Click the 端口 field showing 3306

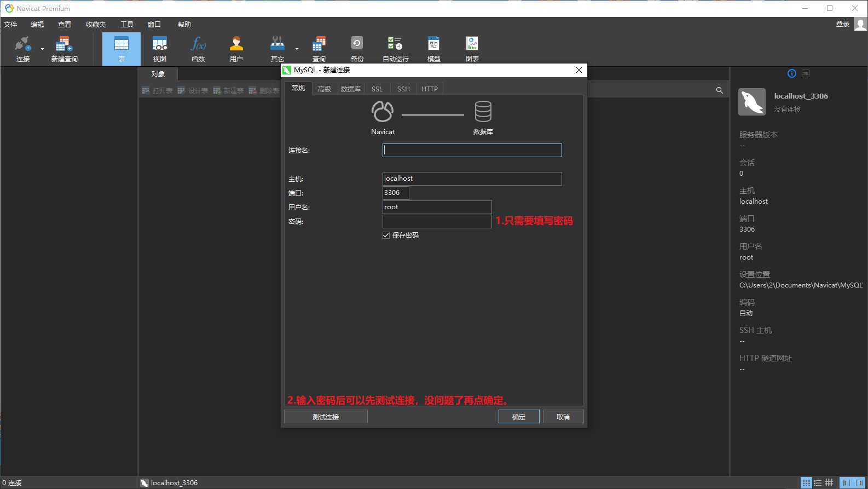396,193
